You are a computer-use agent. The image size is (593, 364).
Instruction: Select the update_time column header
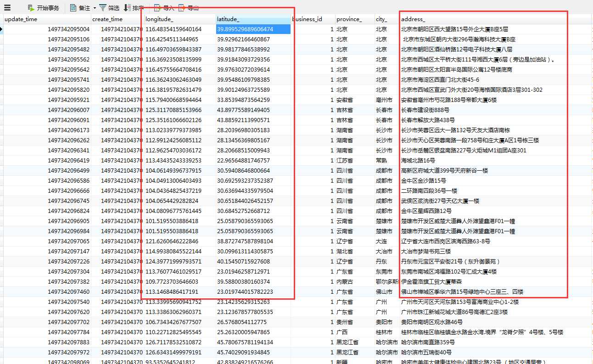point(47,19)
